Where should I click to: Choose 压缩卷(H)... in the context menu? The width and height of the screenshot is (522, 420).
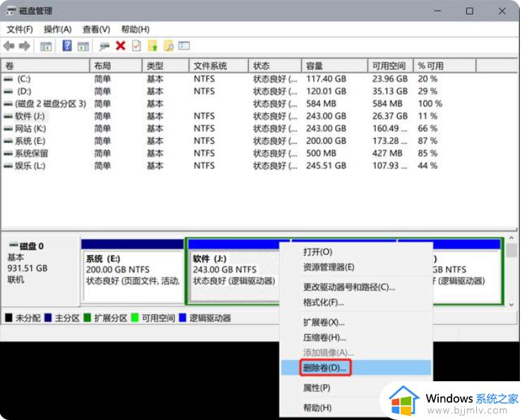click(x=356, y=338)
